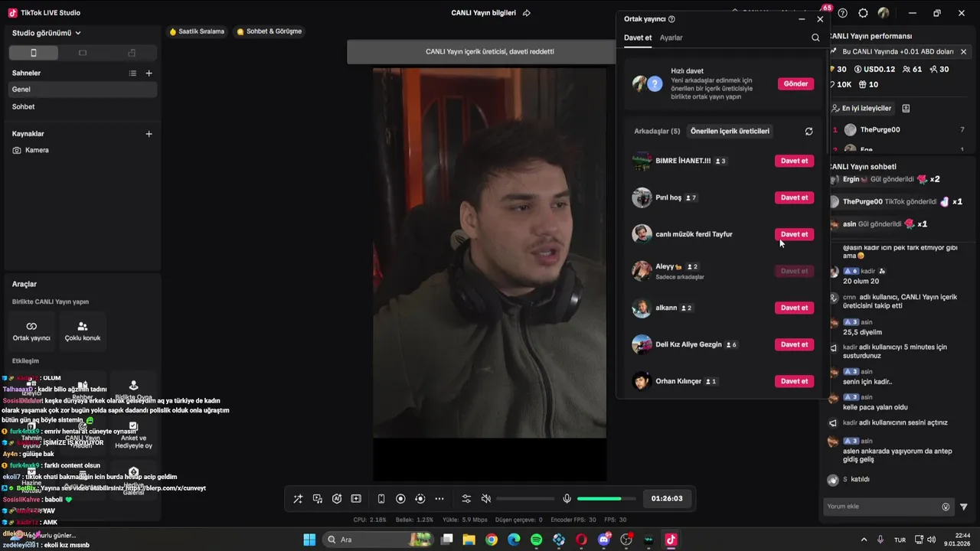980x551 pixels.
Task: Adjust the desktop audio volume slider
Action: 525,499
